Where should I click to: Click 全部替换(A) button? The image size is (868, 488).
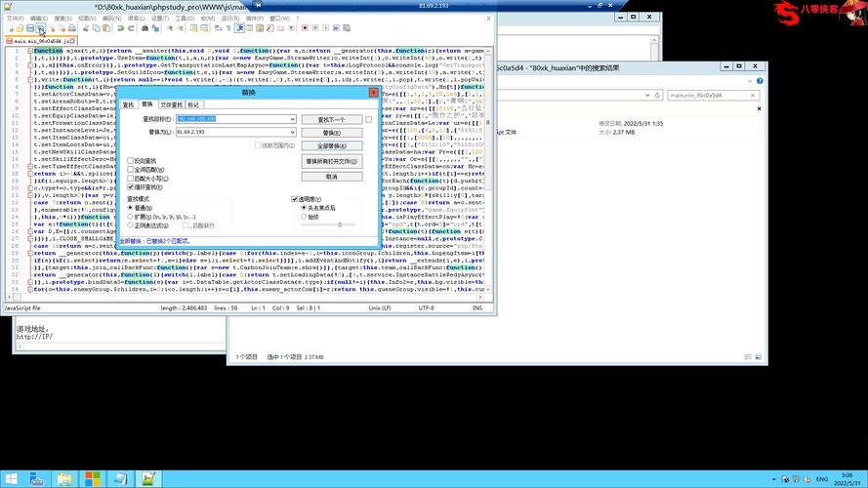pos(332,145)
